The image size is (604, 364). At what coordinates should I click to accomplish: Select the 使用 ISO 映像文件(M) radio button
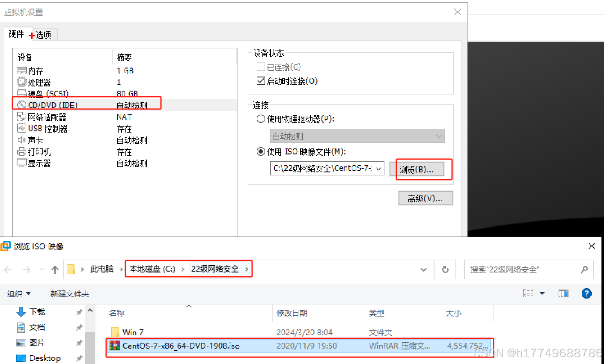click(x=261, y=151)
